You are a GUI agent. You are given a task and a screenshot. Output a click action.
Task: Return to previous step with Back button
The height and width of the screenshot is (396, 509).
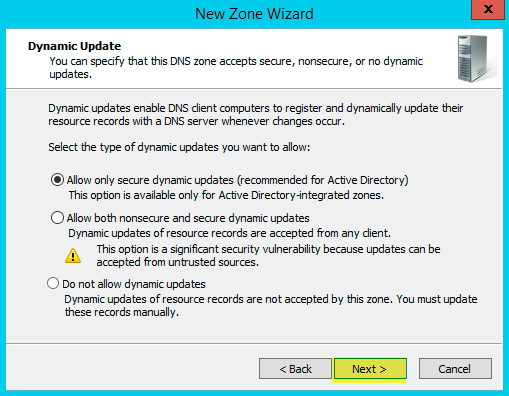pyautogui.click(x=295, y=369)
